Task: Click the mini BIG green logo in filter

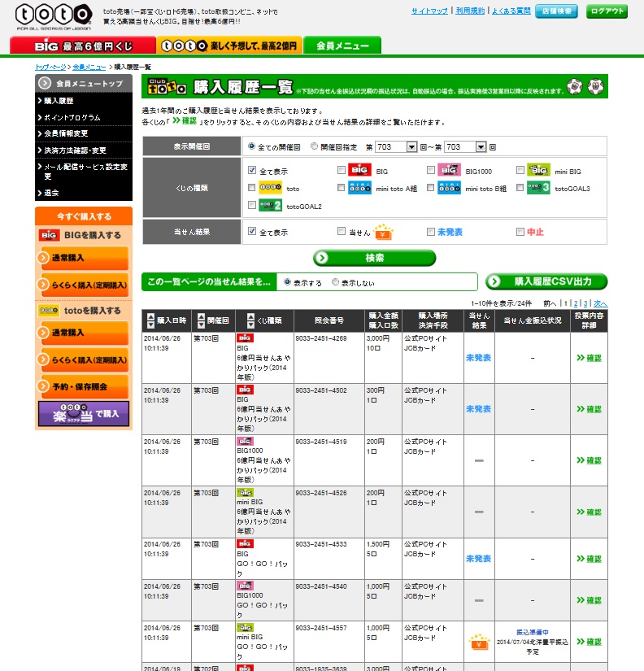Action: (x=538, y=170)
